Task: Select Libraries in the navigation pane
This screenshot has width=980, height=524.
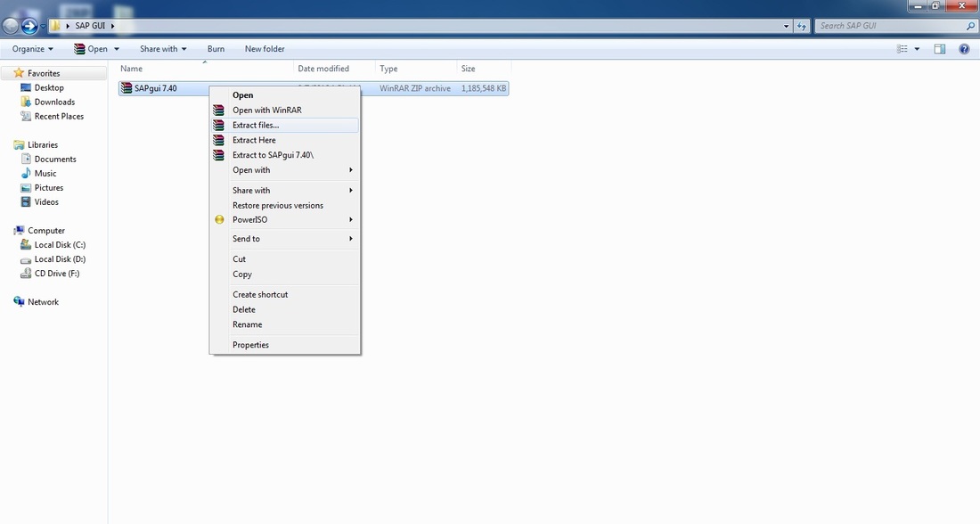Action: pyautogui.click(x=43, y=144)
